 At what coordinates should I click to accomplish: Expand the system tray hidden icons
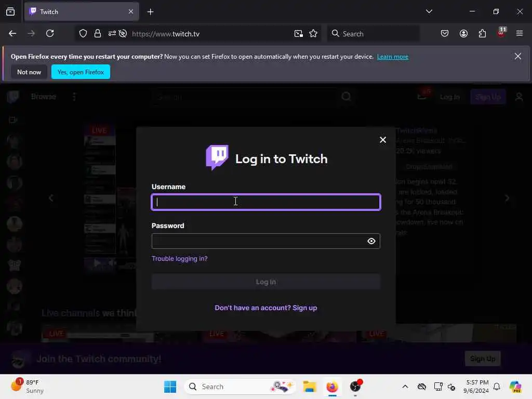405,387
